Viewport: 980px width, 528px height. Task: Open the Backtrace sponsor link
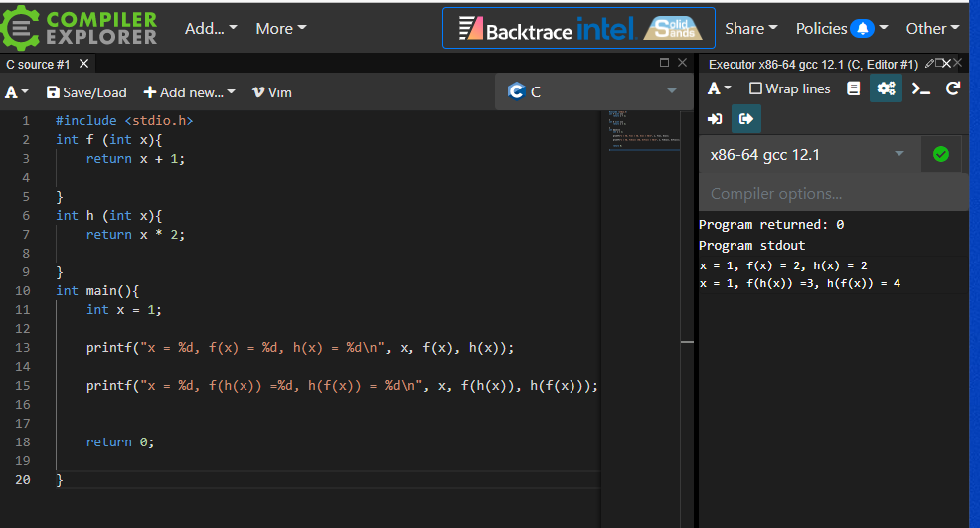click(515, 29)
